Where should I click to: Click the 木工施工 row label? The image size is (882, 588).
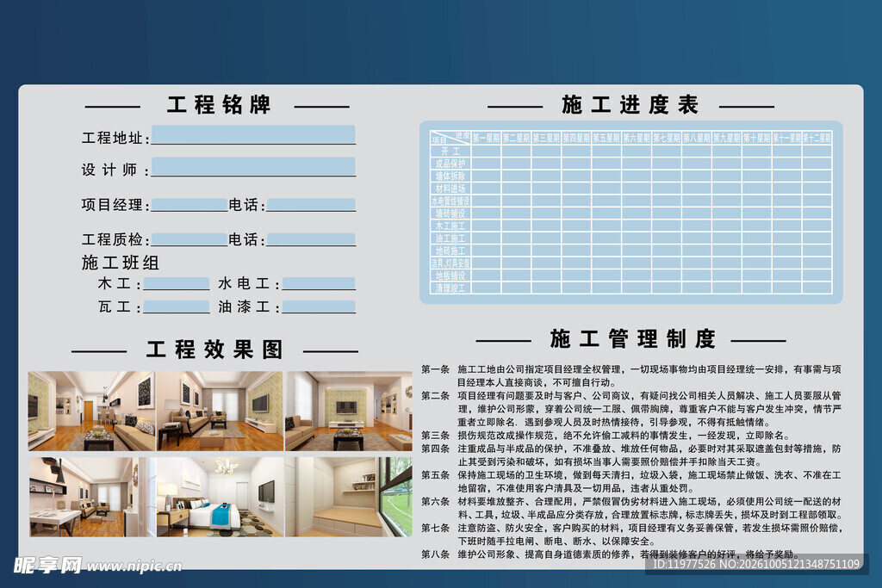tap(450, 226)
